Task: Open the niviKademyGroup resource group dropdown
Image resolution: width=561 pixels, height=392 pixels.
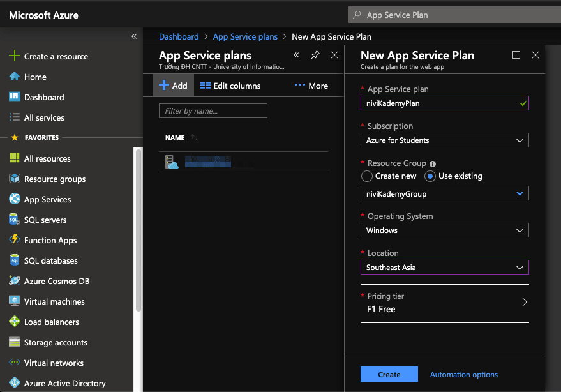Action: pyautogui.click(x=444, y=193)
